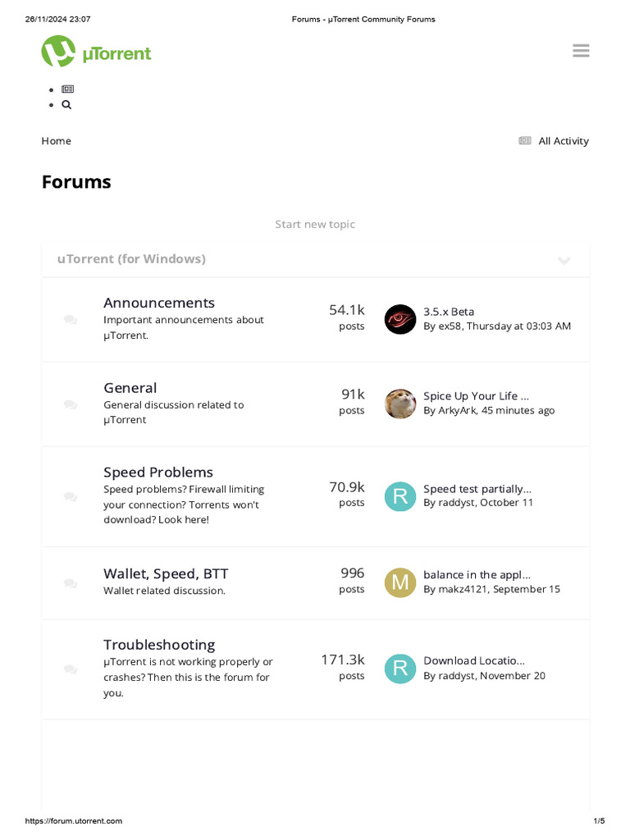The height and width of the screenshot is (840, 630).
Task: Open the hamburger navigation menu
Action: tap(581, 51)
